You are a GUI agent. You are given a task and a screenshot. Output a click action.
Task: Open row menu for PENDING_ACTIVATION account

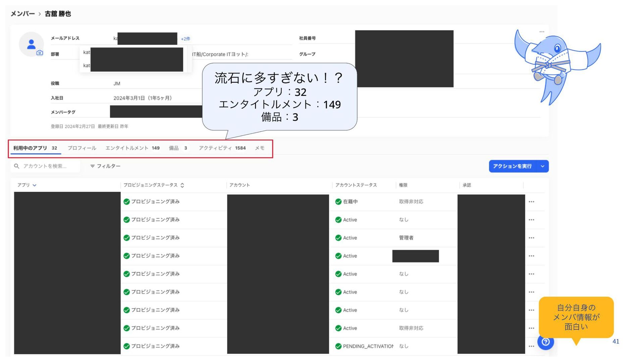point(531,346)
